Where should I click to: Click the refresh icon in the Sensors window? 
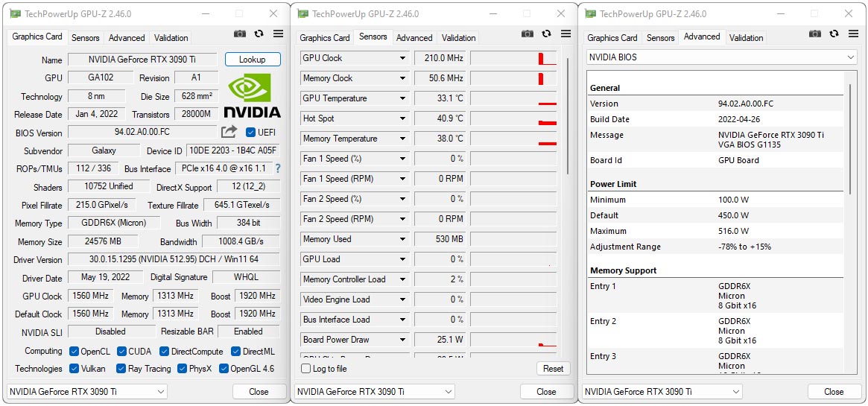coord(546,34)
